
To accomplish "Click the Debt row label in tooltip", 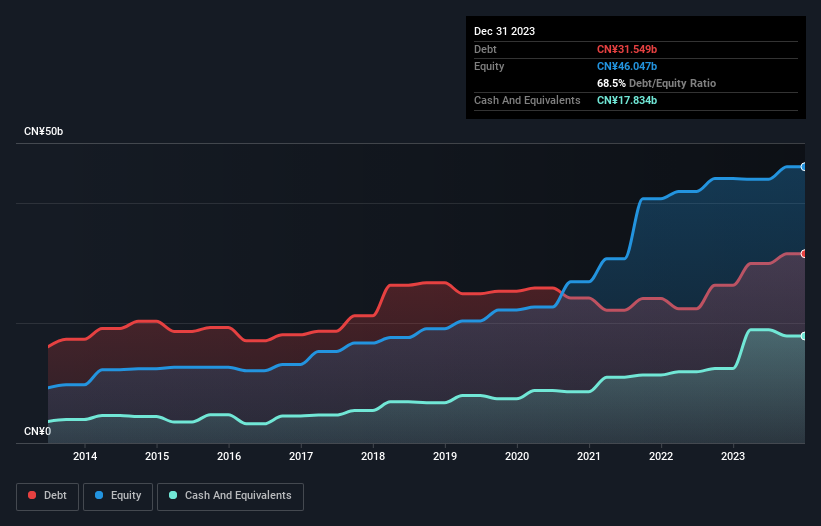I will (x=485, y=49).
